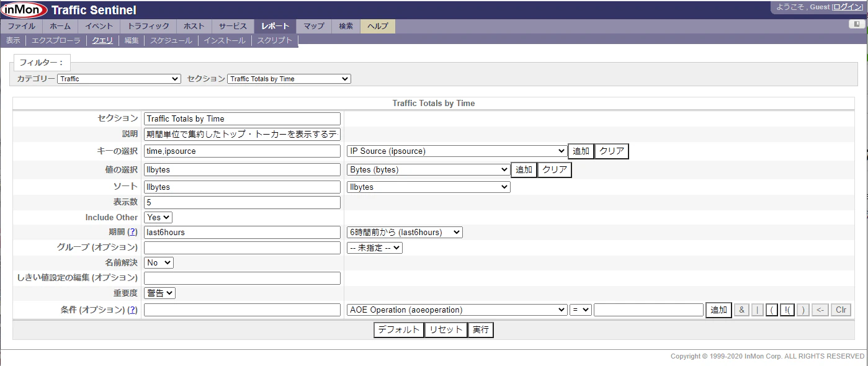The height and width of the screenshot is (366, 868).
Task: Click the リセット button
Action: pyautogui.click(x=446, y=329)
